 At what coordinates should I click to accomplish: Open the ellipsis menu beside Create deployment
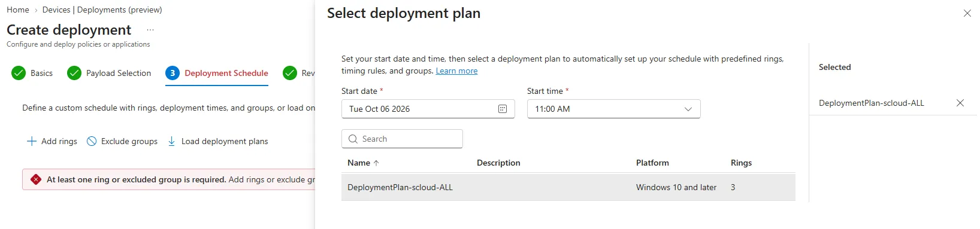[150, 30]
